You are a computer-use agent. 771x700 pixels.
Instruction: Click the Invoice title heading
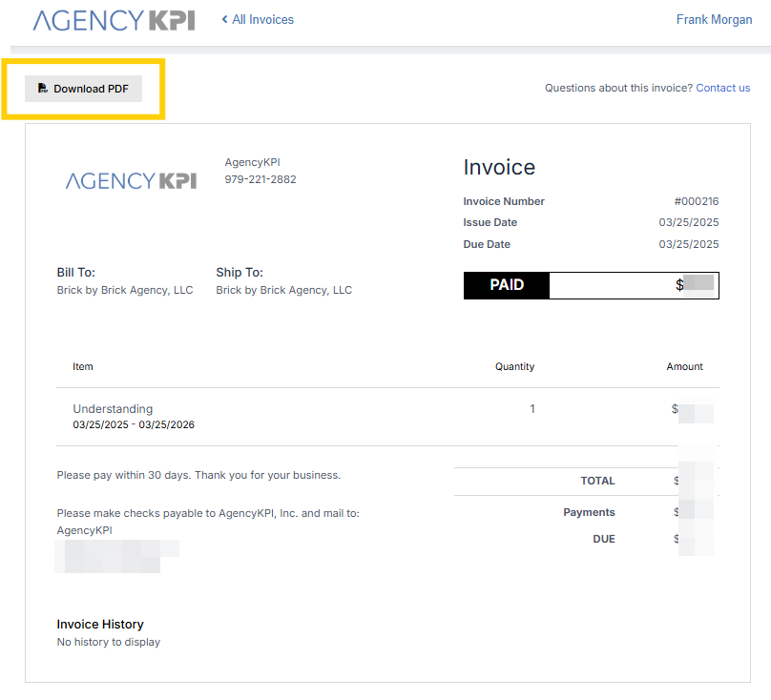[x=499, y=168]
